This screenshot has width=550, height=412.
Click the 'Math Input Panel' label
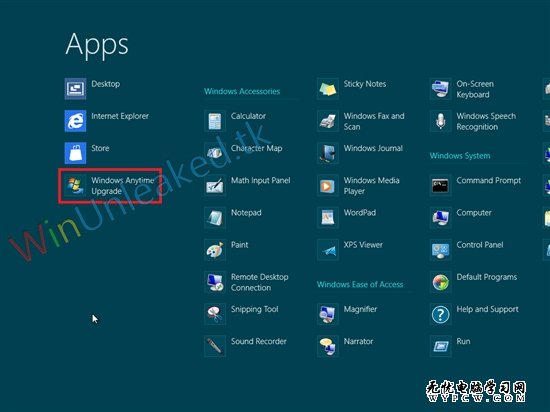coord(261,181)
